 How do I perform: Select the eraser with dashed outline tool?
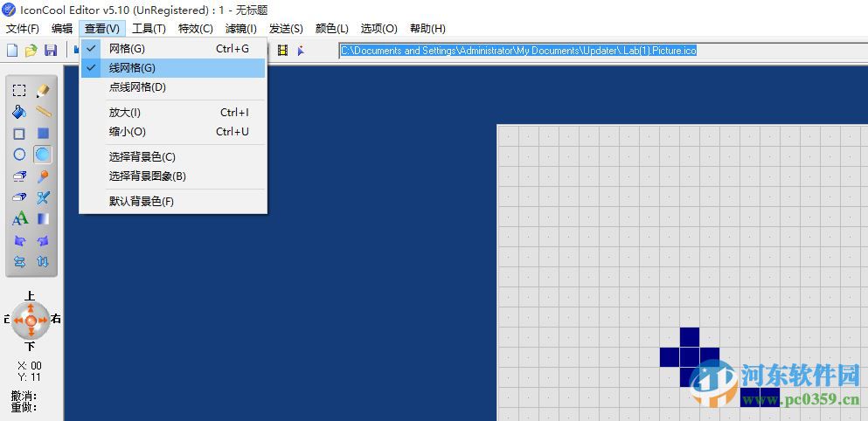click(19, 176)
